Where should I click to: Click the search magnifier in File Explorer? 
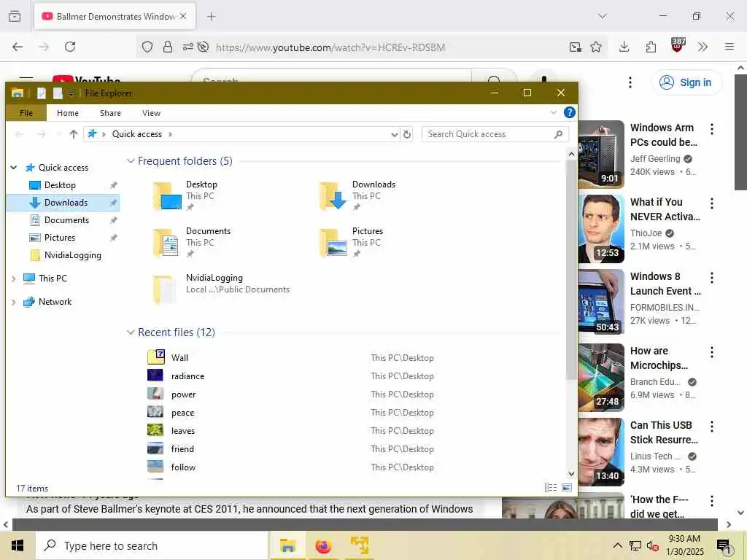558,134
